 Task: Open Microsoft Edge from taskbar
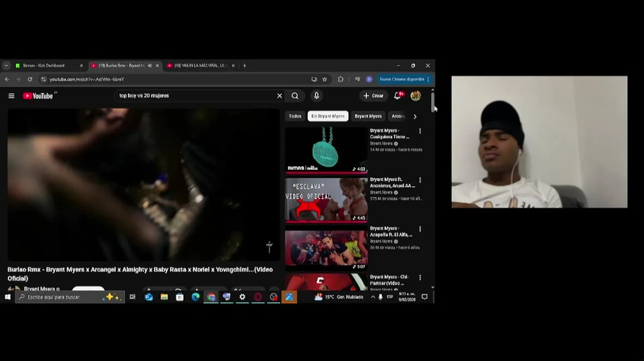click(x=196, y=297)
